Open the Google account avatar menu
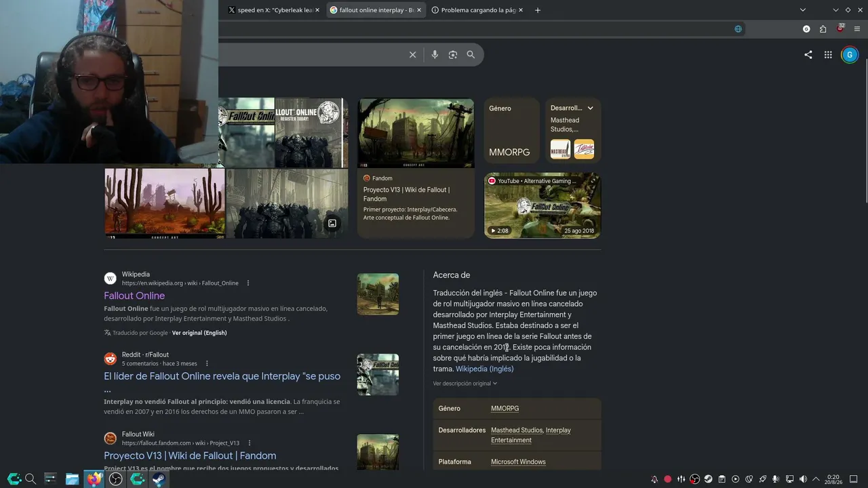Image resolution: width=868 pixels, height=488 pixels. (850, 55)
